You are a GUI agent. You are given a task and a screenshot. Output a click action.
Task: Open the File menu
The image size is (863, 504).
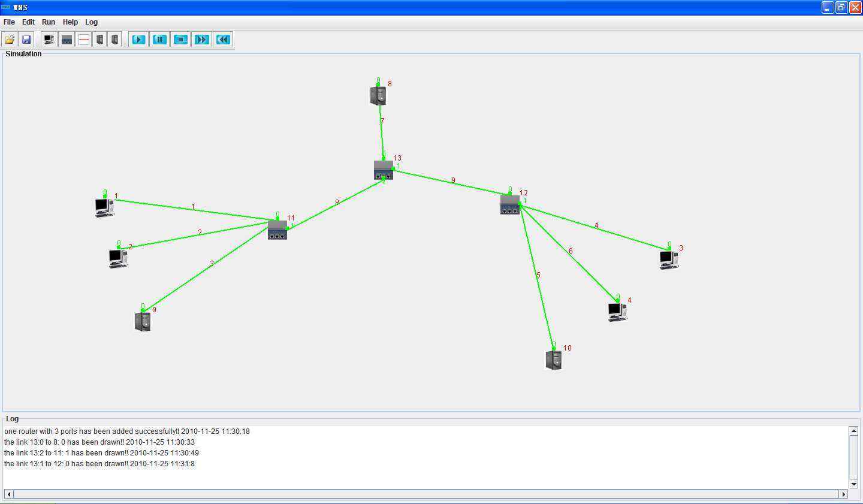(9, 22)
